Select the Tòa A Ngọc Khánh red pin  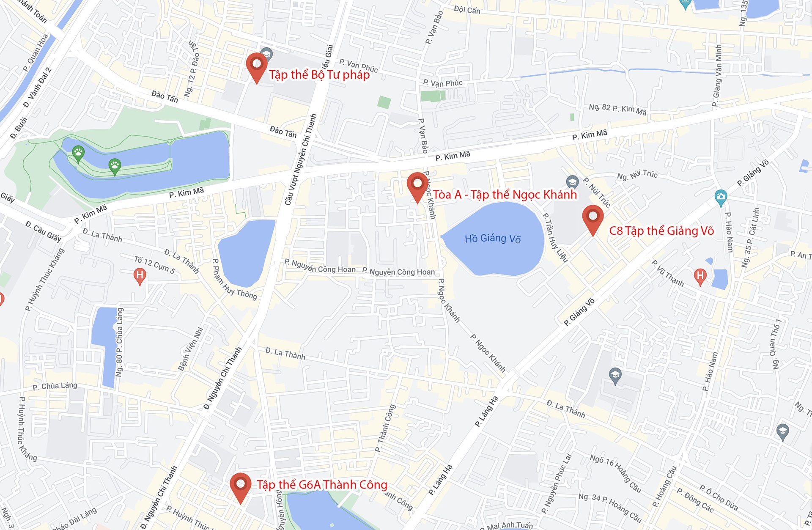click(x=417, y=187)
